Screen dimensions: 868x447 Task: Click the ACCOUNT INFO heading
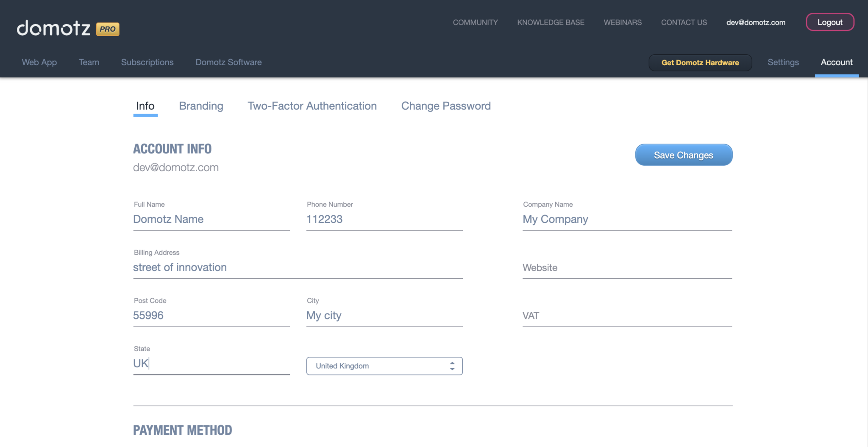[x=172, y=149]
